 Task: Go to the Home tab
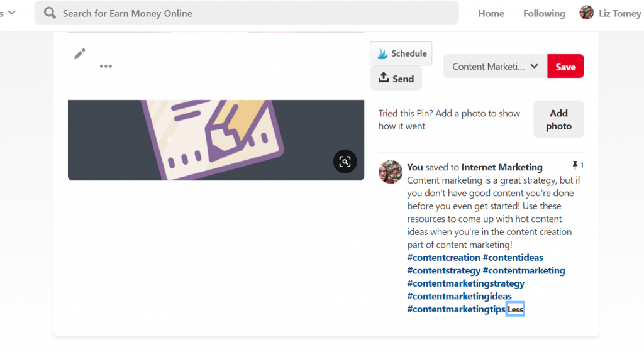[491, 14]
